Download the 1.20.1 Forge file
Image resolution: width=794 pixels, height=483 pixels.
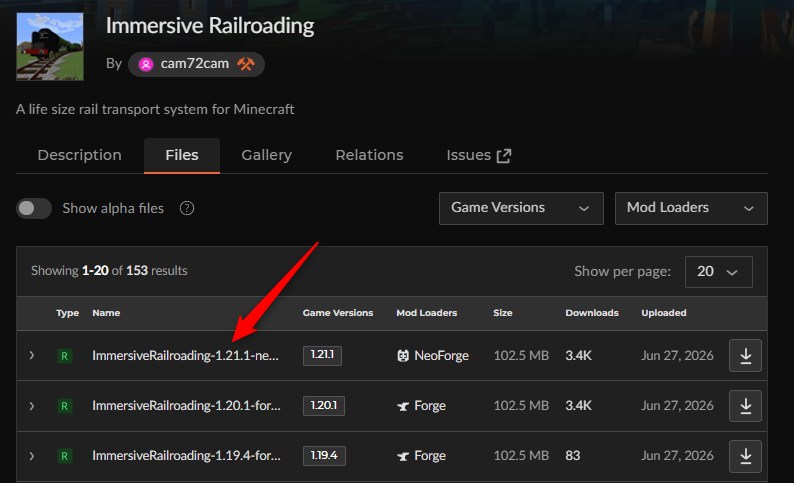[745, 406]
